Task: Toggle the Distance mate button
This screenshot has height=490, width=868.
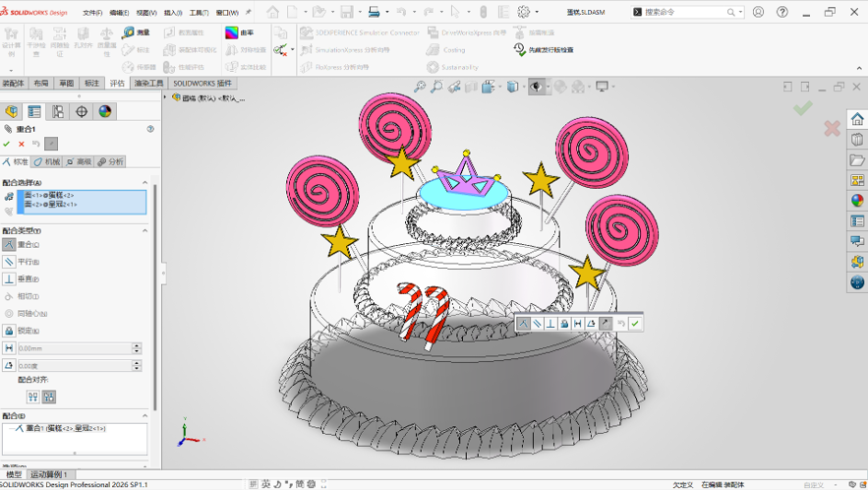Action: click(x=9, y=348)
